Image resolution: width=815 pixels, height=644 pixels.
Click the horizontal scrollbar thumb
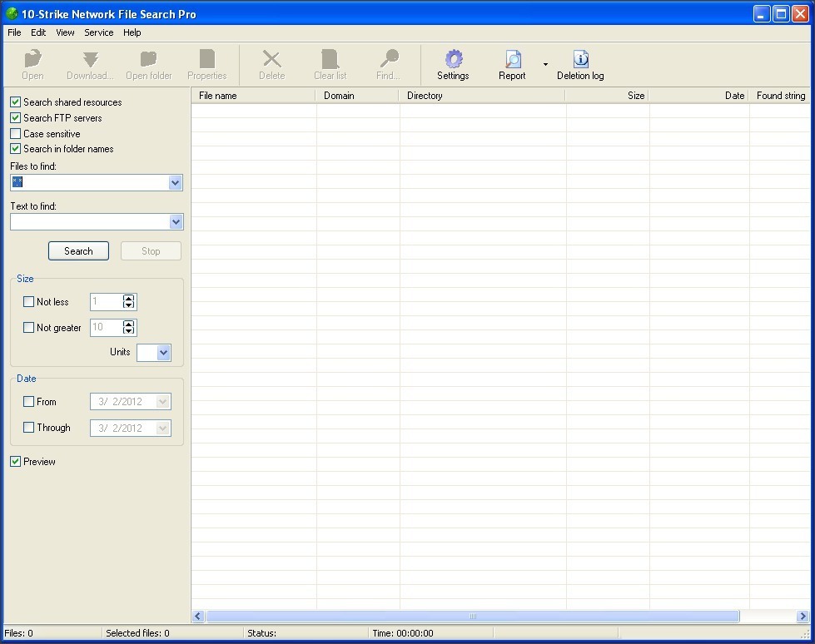473,617
